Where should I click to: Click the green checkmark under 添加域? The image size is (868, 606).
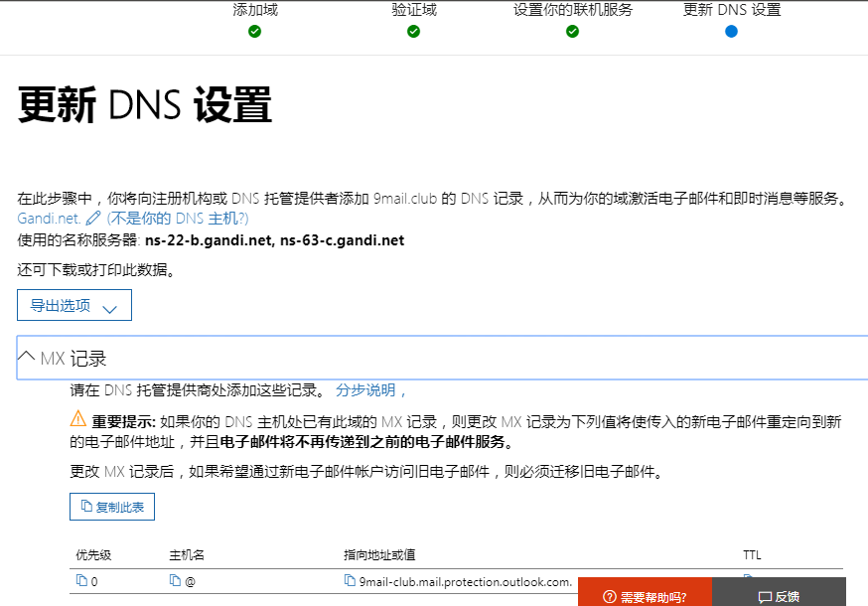(x=254, y=31)
